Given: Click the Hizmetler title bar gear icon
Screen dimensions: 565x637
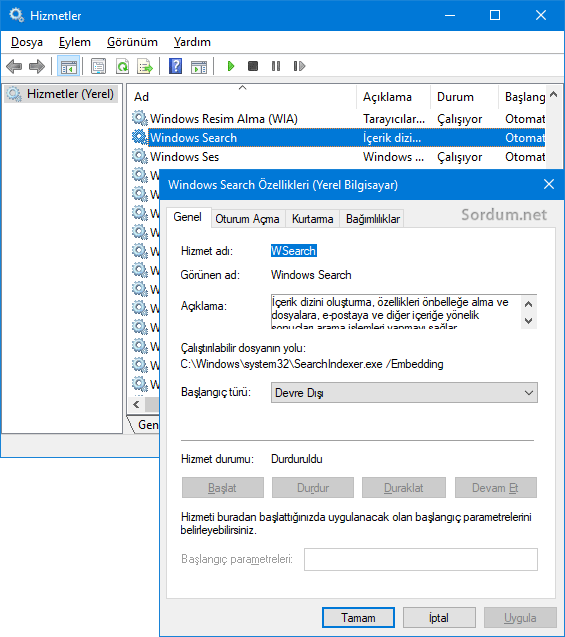Looking at the screenshot, I should (17, 15).
